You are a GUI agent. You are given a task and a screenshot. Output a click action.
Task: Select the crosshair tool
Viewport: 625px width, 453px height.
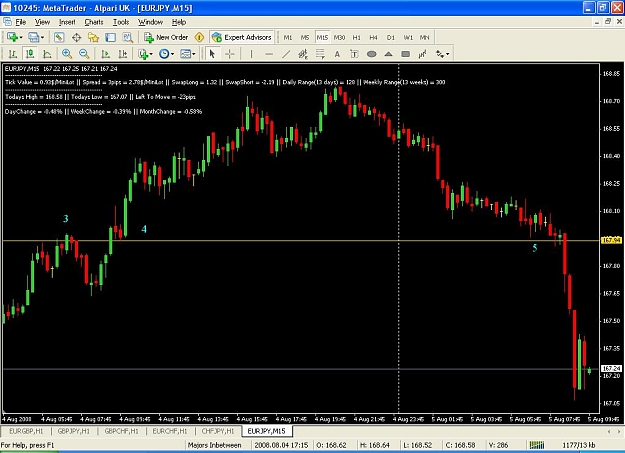[x=230, y=53]
